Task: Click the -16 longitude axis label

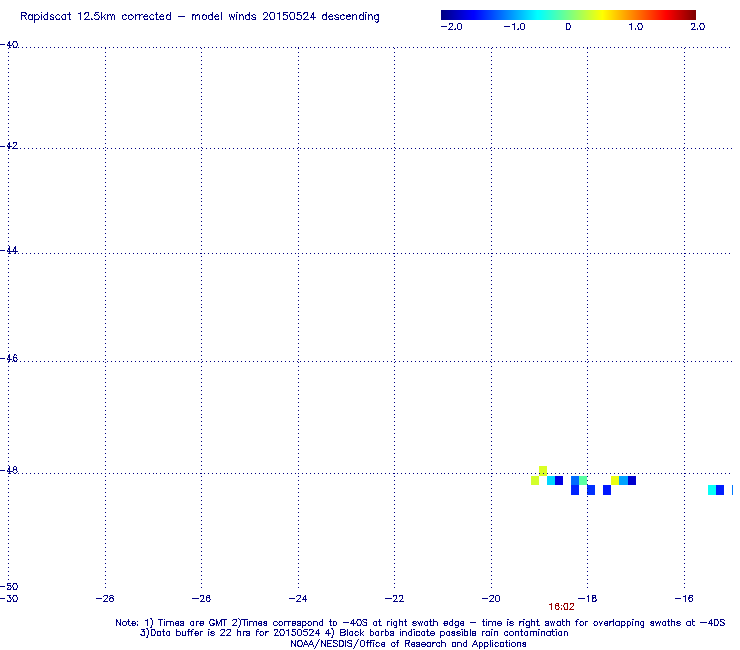Action: tap(684, 599)
